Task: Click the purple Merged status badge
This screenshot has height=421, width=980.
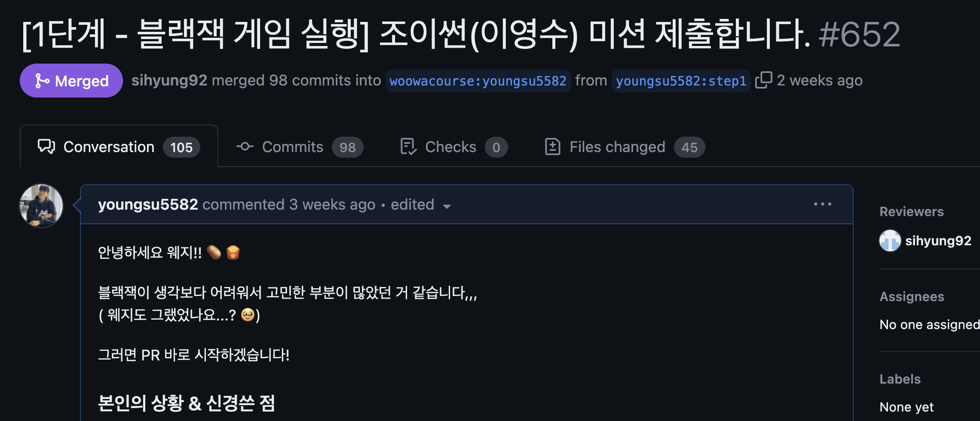Action: pyautogui.click(x=71, y=81)
